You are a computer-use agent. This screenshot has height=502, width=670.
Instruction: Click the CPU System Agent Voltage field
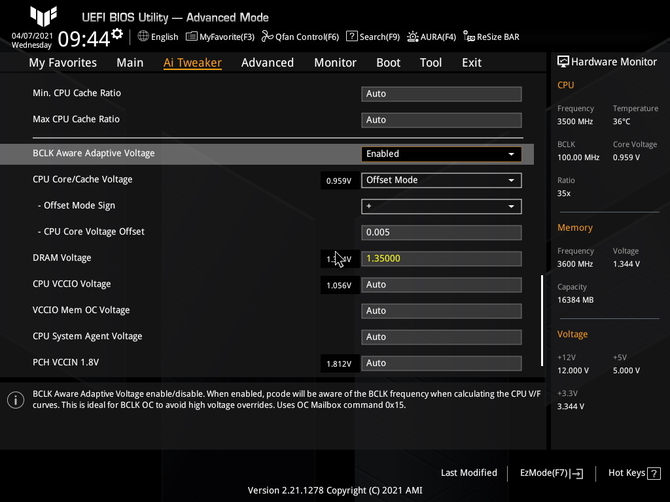(441, 337)
